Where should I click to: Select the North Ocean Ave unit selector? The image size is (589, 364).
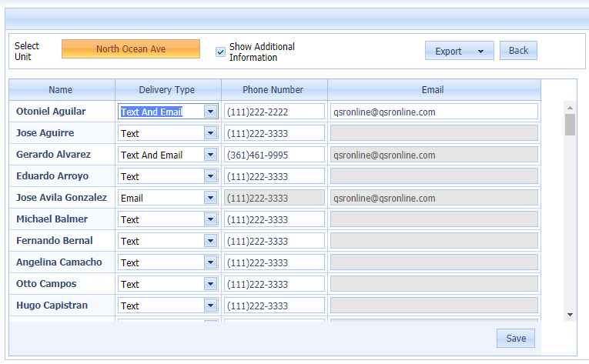[130, 49]
